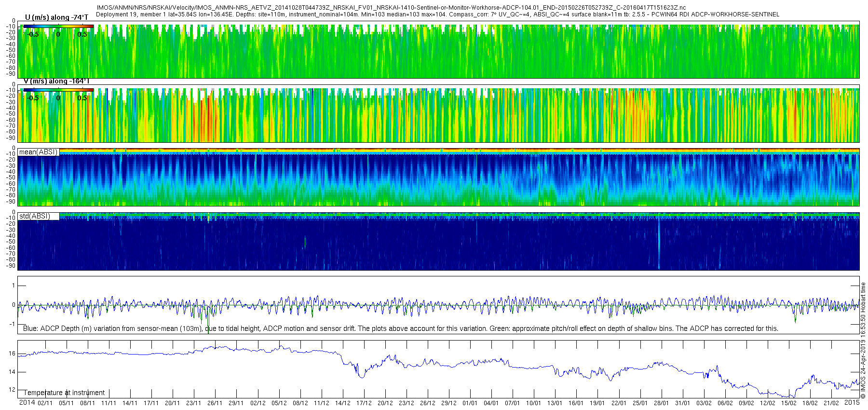Viewport: 868px width, 410px height.
Task: Click the '-50' depth label of the mean(ABSI) panel
Action: tap(11, 178)
